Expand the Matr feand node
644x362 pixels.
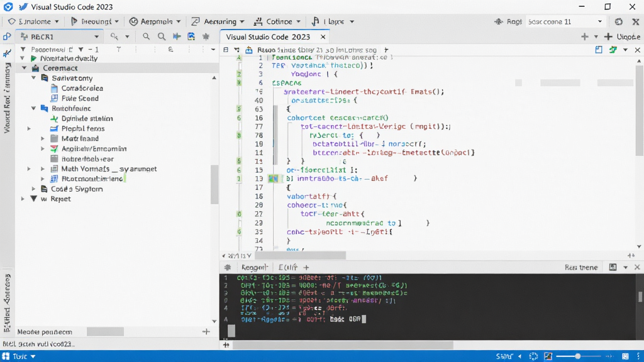pyautogui.click(x=42, y=139)
